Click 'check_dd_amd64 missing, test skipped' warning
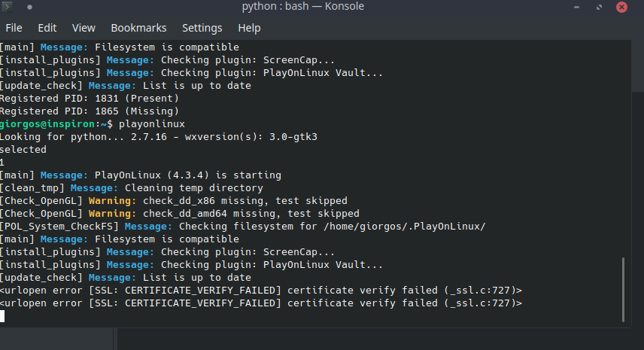Screen dimensions: 644x350 [251, 214]
